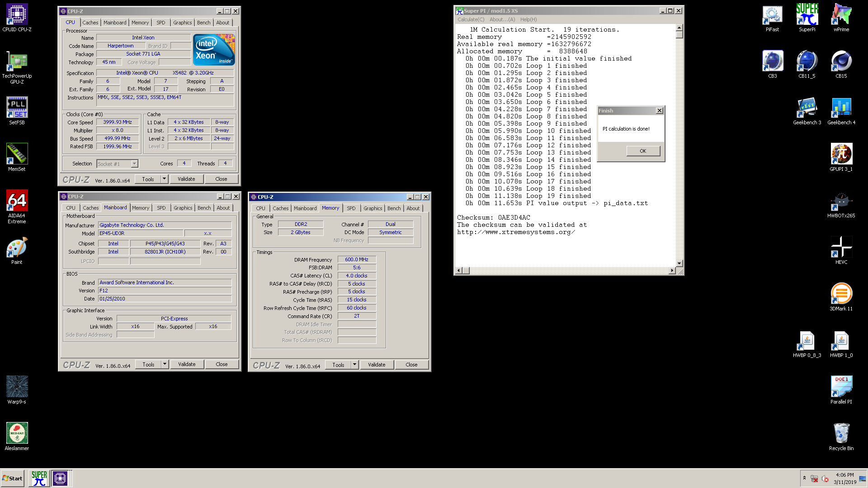This screenshot has height=488, width=868.
Task: Open About tab in Memory CPU-Z window
Action: [413, 208]
